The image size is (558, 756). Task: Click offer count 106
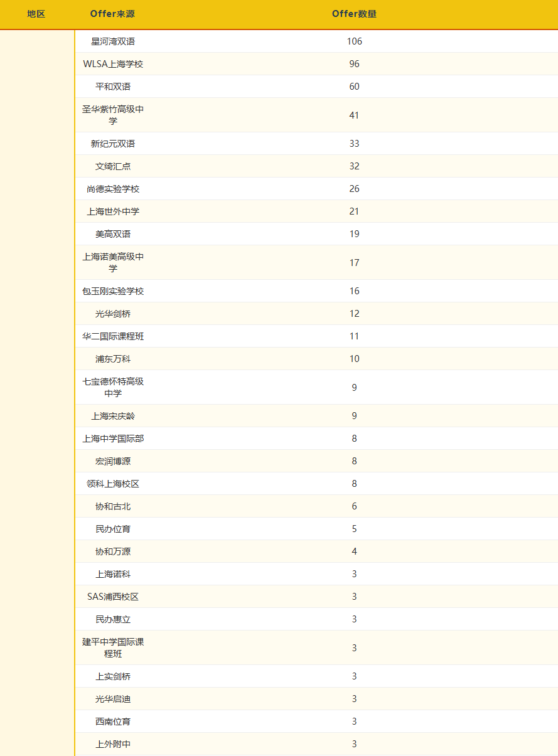point(354,41)
